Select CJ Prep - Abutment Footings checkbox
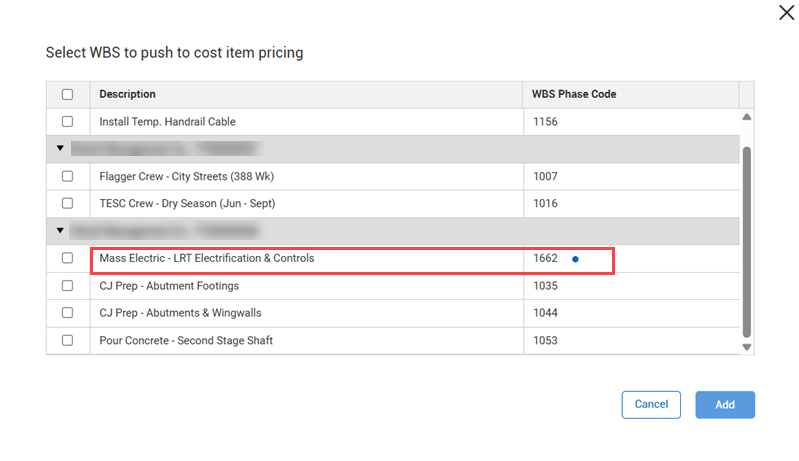This screenshot has width=799, height=461. click(68, 286)
